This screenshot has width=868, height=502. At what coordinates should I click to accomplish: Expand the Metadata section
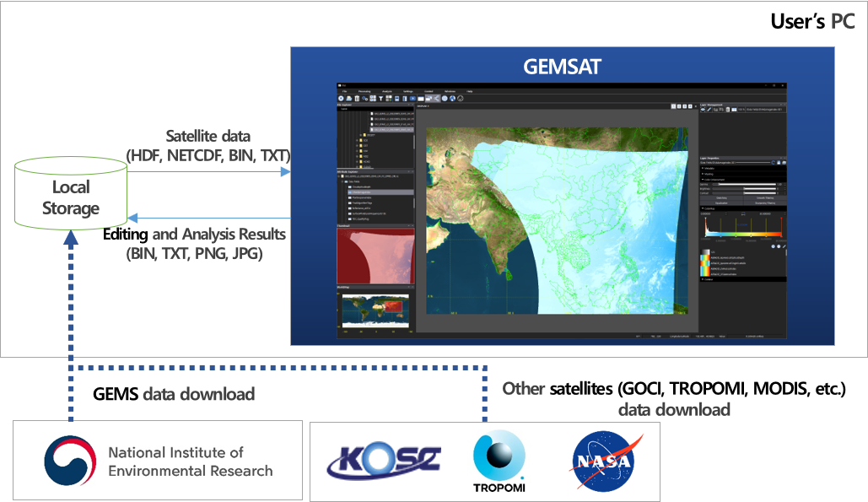coord(703,168)
